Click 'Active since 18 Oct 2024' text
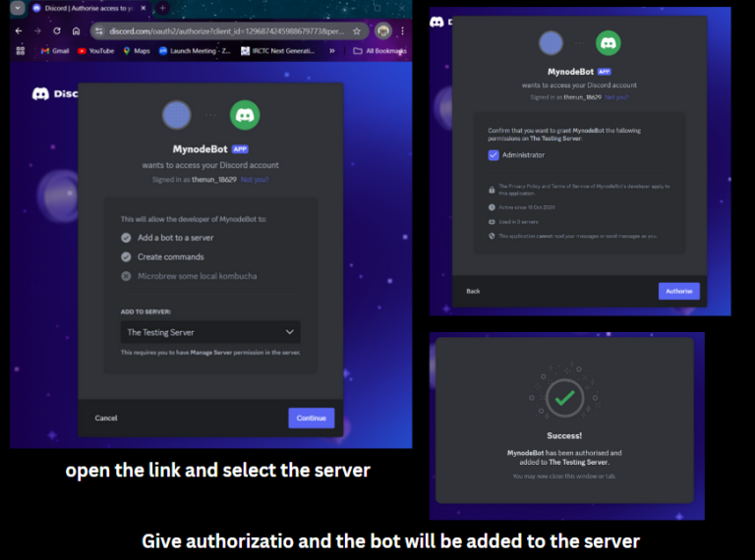755x560 pixels. click(527, 207)
